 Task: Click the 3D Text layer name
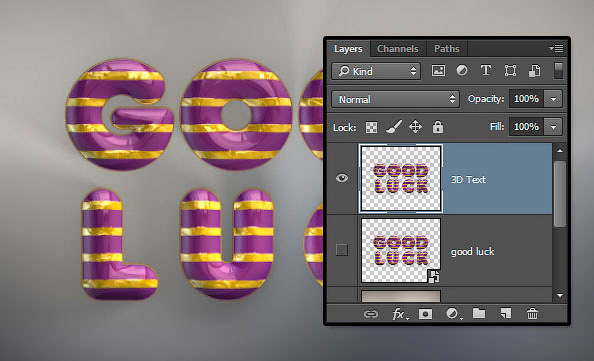point(468,180)
